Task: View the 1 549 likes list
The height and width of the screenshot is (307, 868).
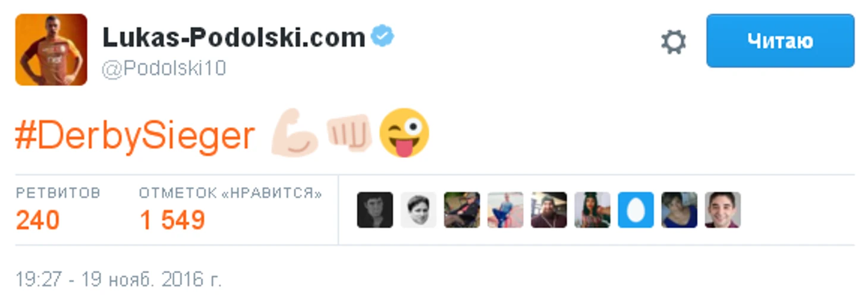Action: click(231, 210)
